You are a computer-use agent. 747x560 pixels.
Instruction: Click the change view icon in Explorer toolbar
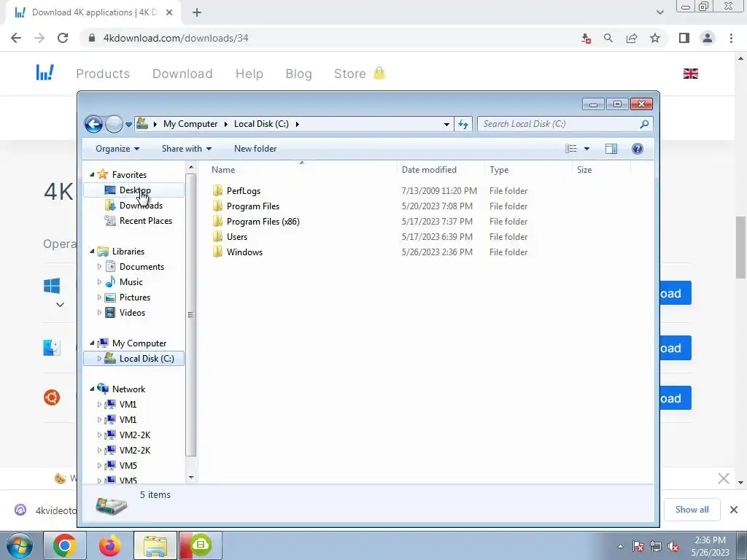[570, 149]
